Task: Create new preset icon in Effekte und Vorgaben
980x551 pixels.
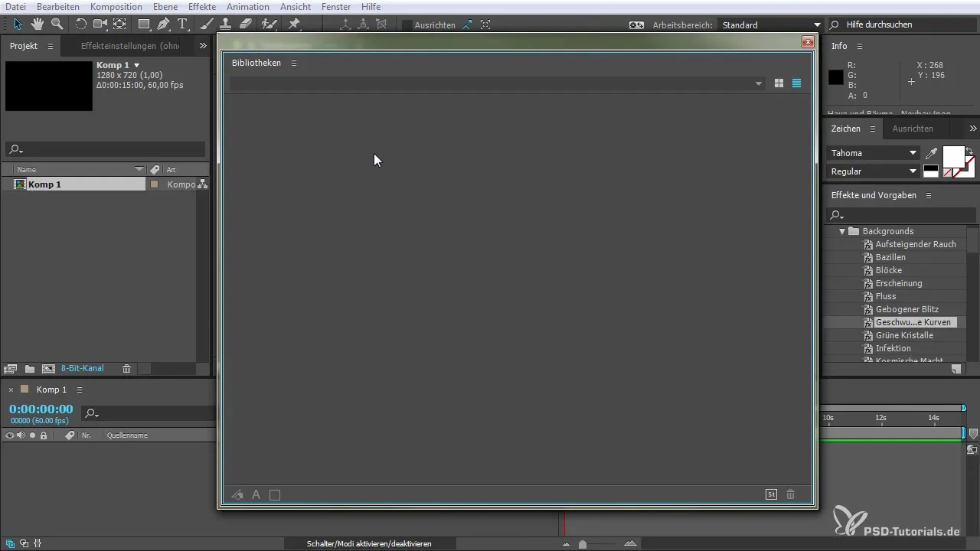Action: coord(956,369)
